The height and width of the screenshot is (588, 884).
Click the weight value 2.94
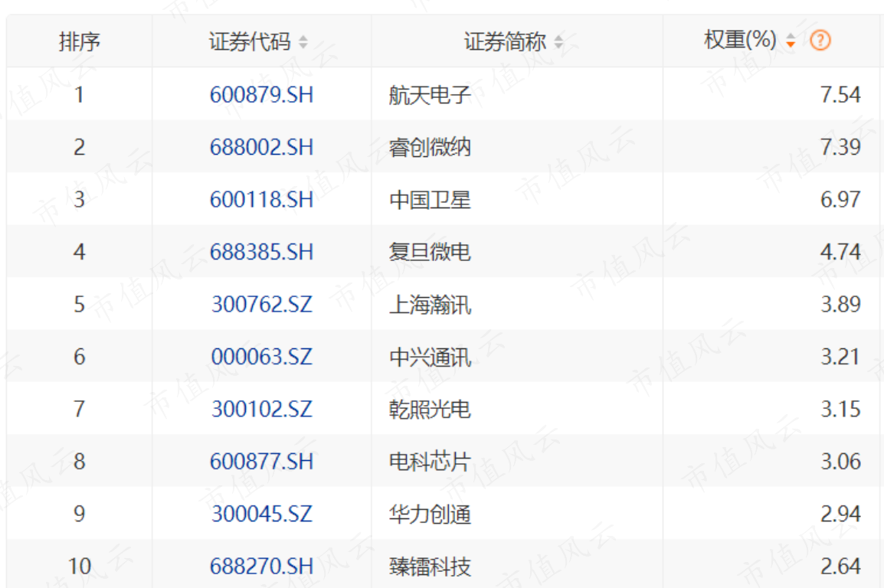840,514
